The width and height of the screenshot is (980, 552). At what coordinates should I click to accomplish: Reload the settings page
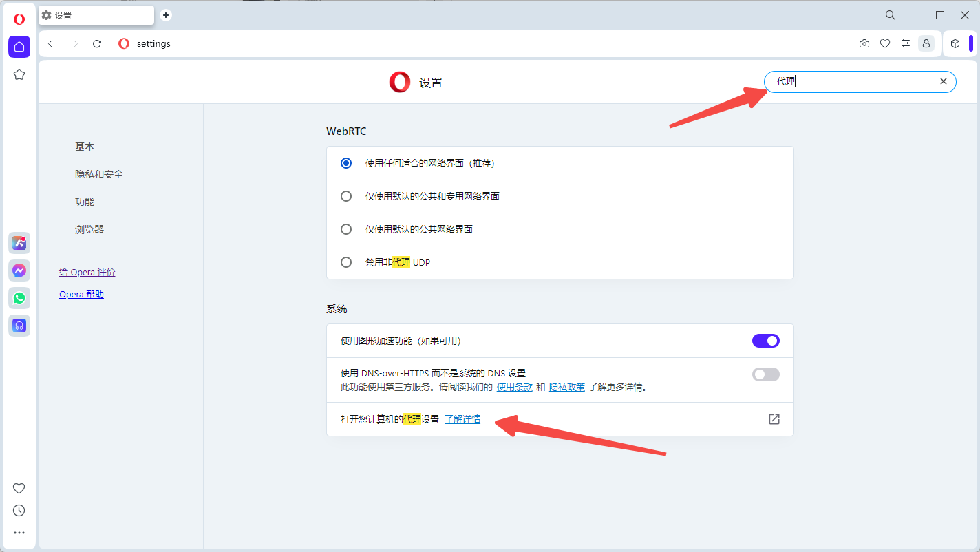click(x=97, y=43)
